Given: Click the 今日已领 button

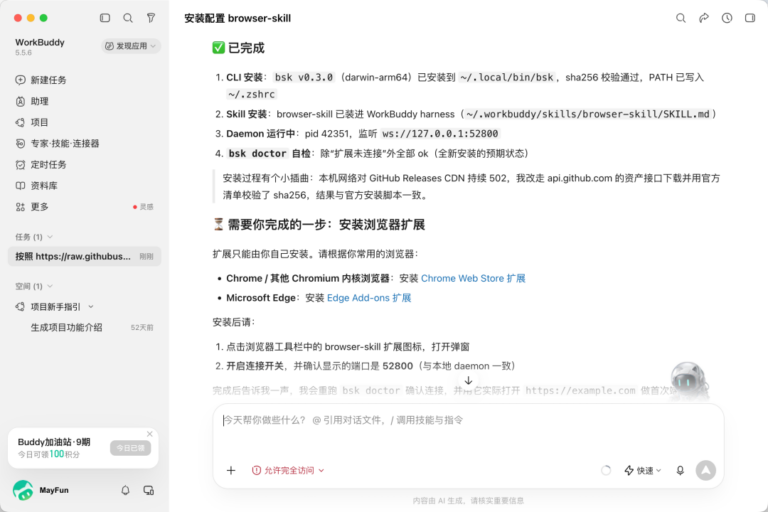Looking at the screenshot, I should click(130, 448).
